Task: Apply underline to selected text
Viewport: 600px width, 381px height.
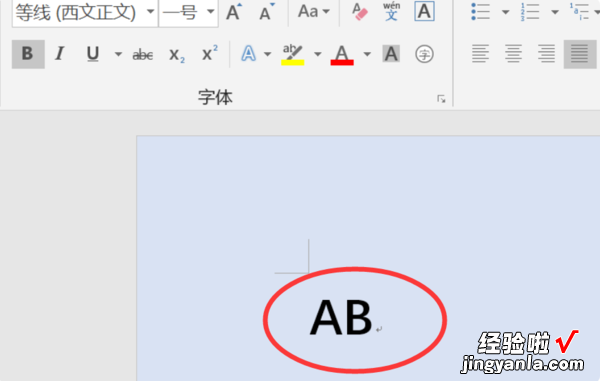Action: point(93,54)
